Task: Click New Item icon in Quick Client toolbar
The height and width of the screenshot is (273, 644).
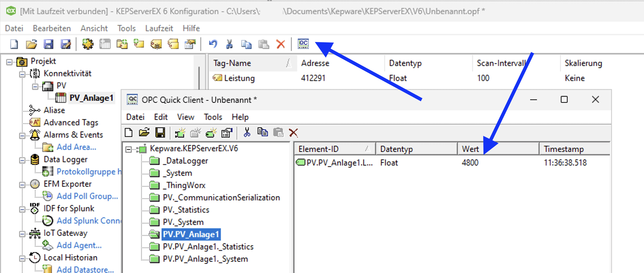Action: 211,132
